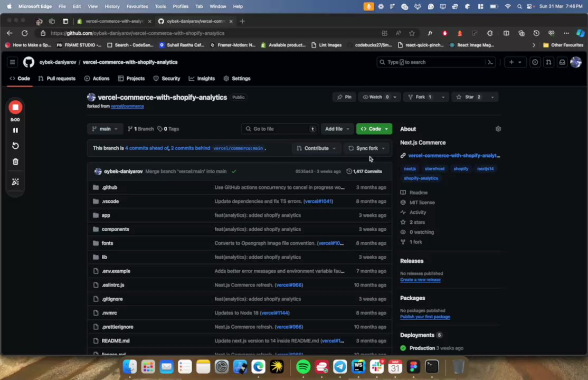Star the repository
This screenshot has height=380, width=588.
469,97
